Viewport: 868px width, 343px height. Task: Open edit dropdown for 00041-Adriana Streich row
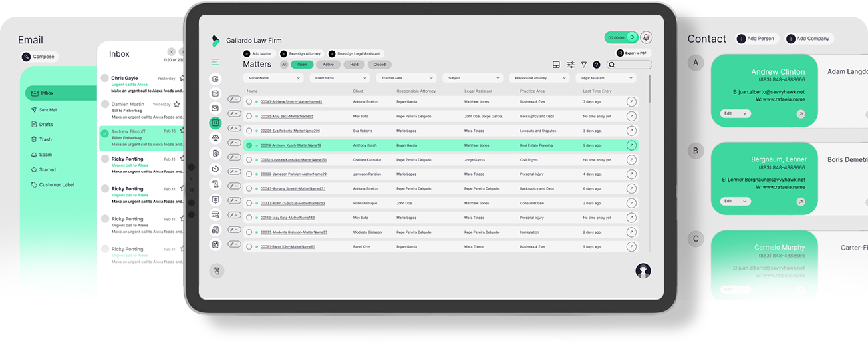[x=234, y=99]
